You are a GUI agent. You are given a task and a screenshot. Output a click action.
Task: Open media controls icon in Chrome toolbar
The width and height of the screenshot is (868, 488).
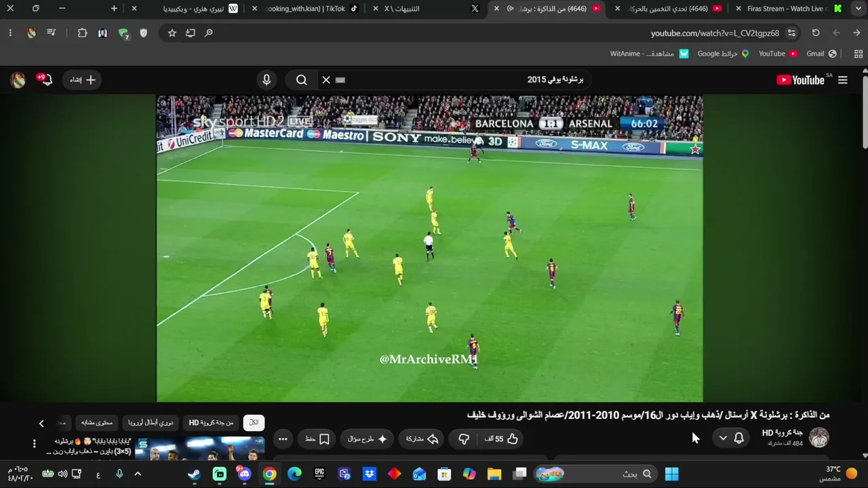(x=51, y=33)
